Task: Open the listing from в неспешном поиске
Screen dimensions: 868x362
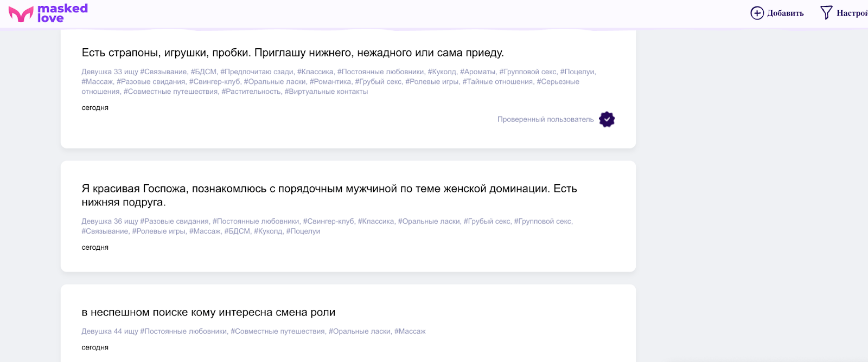Action: point(208,312)
